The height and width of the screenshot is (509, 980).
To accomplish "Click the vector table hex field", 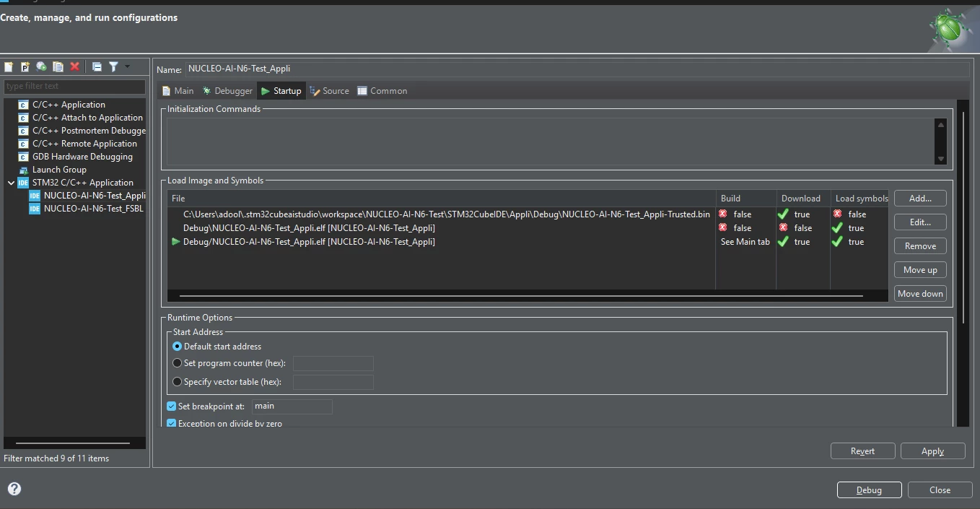I will click(x=333, y=382).
